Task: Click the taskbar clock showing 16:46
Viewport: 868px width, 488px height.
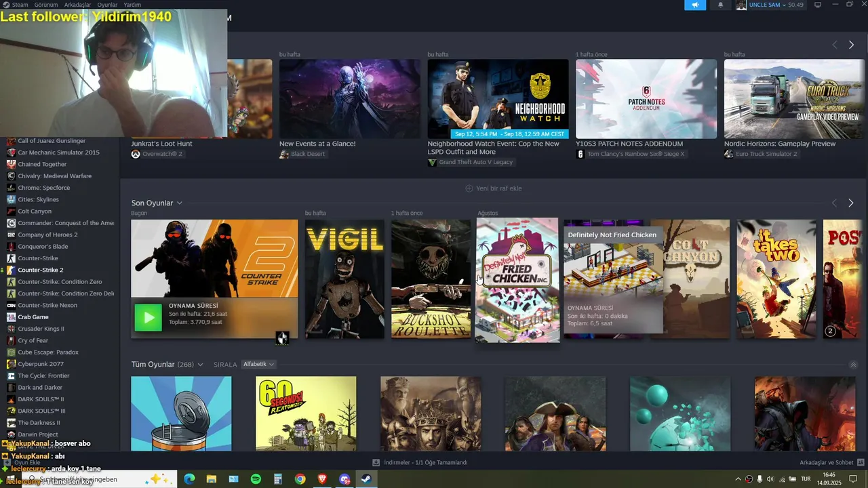Action: (x=829, y=479)
